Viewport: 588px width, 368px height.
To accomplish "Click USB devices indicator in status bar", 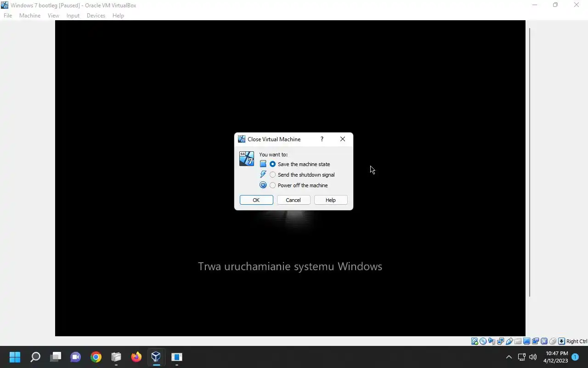I will [x=509, y=341].
